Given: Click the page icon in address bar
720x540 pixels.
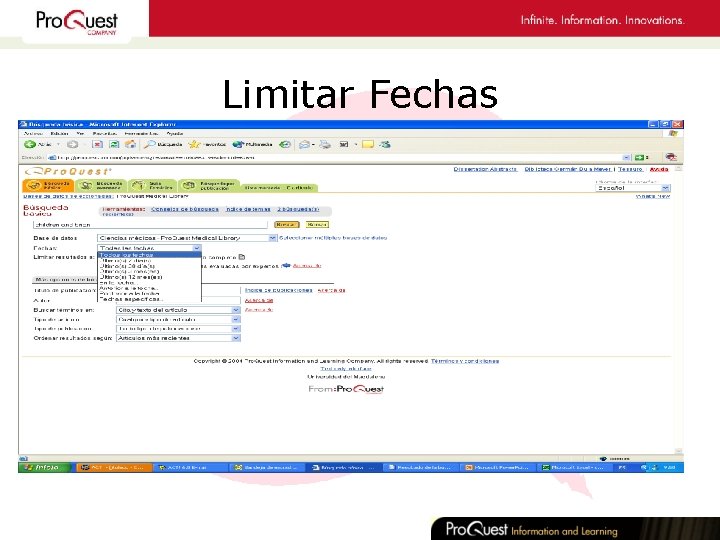Looking at the screenshot, I should point(52,158).
